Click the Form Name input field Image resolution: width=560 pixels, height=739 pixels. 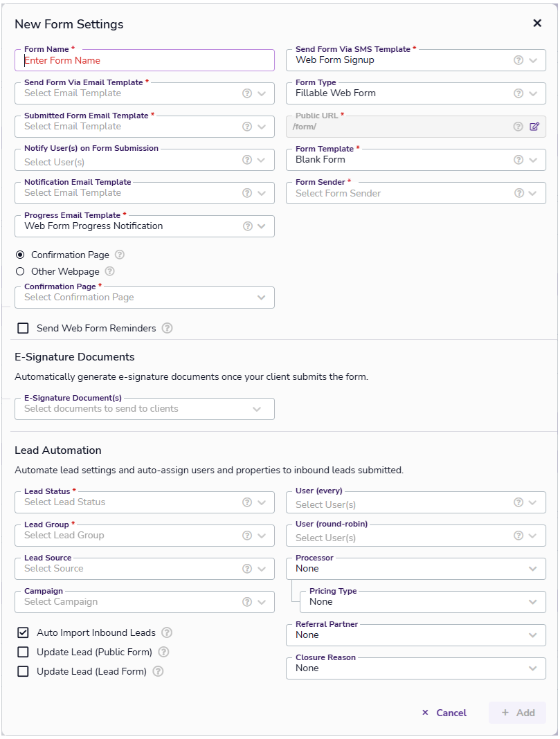144,60
